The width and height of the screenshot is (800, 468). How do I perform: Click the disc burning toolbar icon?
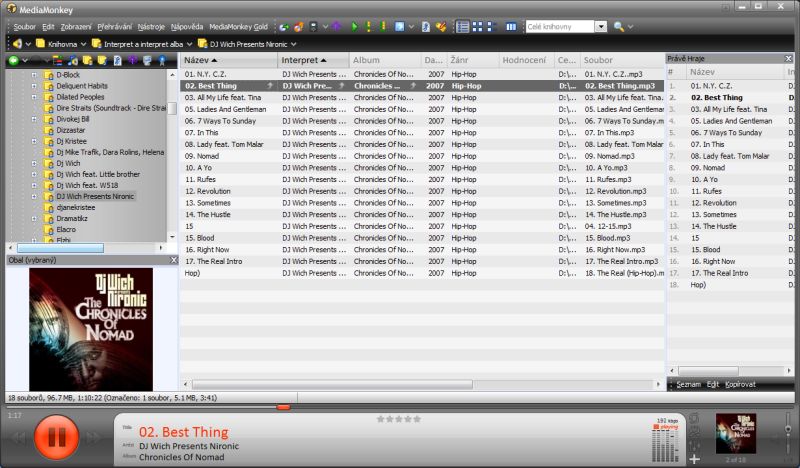click(x=298, y=27)
